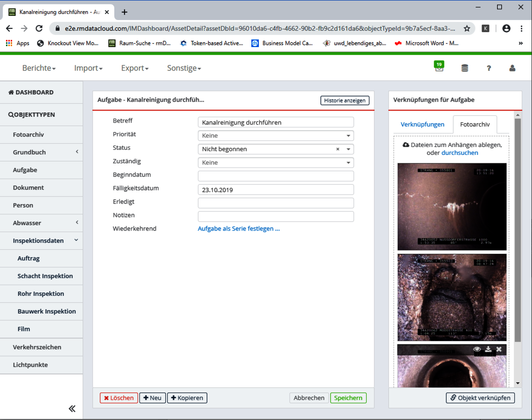Switch to the Verknüpfungen tab
532x420 pixels.
tap(422, 125)
